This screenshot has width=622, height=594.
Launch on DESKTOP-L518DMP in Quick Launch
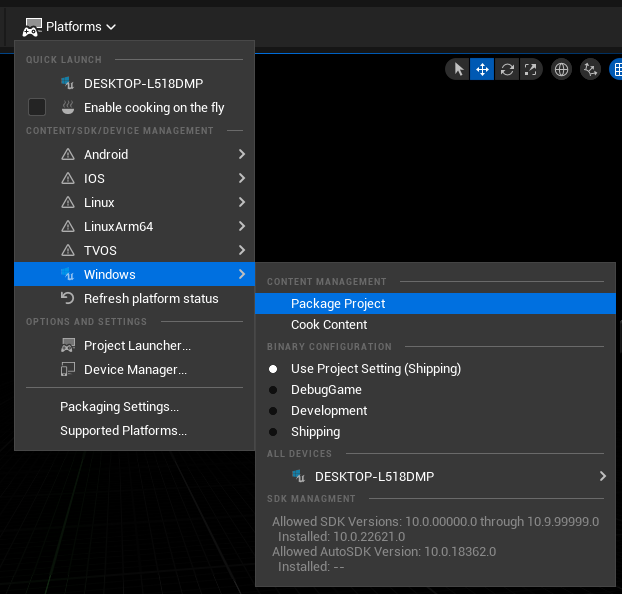tap(134, 83)
